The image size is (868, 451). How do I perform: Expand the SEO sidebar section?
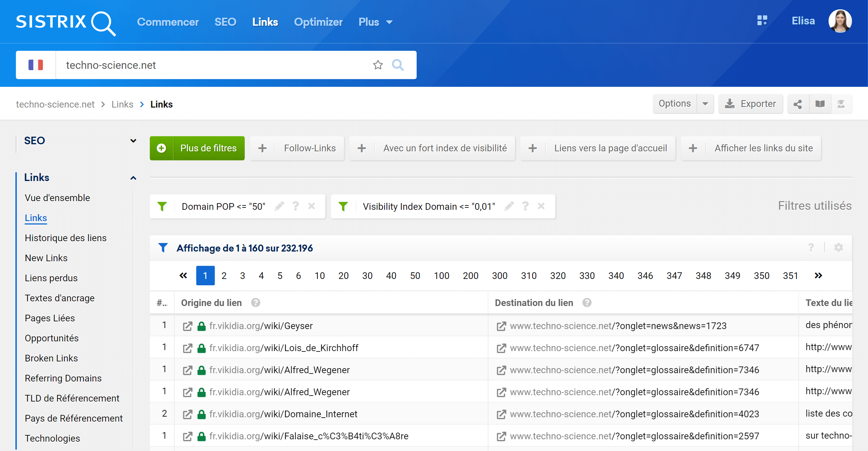(x=133, y=141)
